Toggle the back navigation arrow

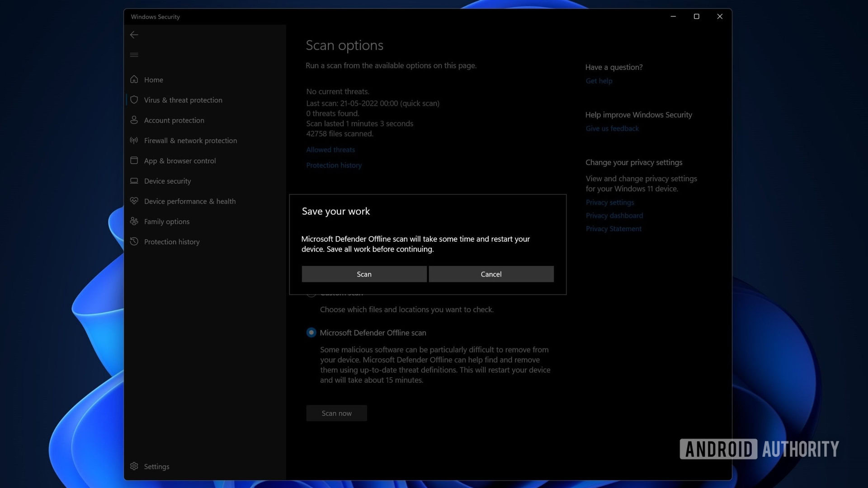pos(134,34)
